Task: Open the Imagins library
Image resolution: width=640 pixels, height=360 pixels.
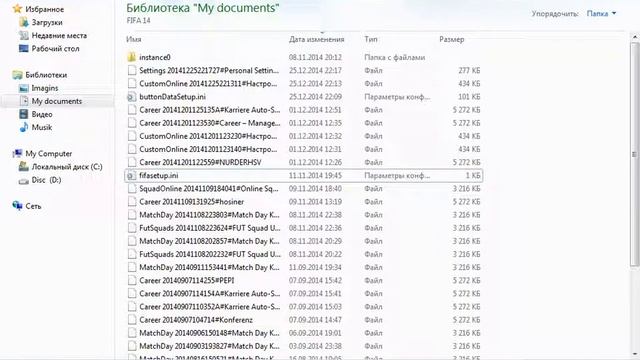Action: pyautogui.click(x=45, y=88)
